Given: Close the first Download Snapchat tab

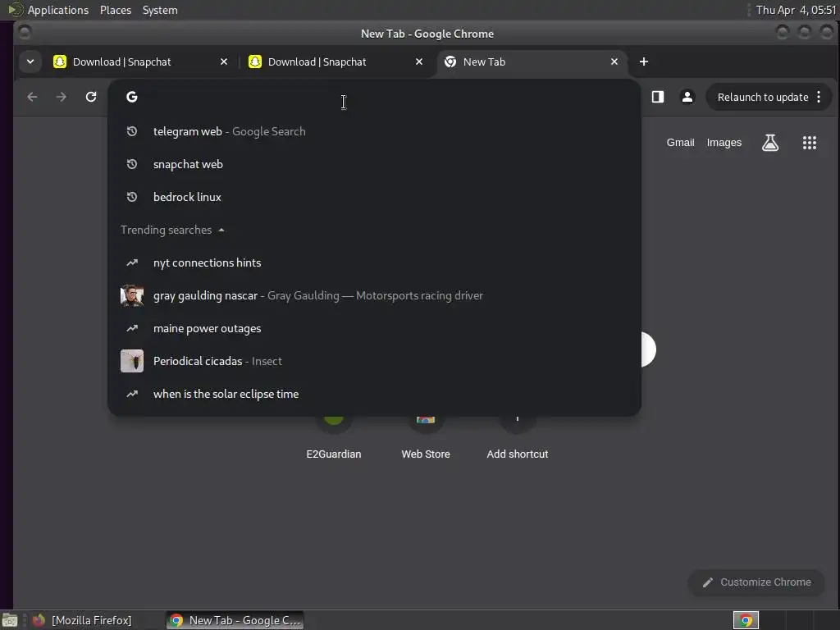Looking at the screenshot, I should (x=224, y=62).
